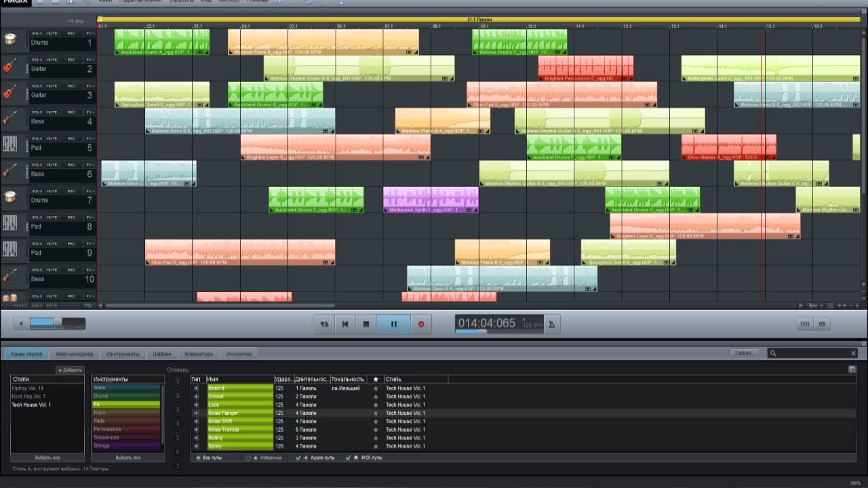Viewport: 868px width, 488px height.
Task: Switch to the 'Инструменты' tab
Action: coord(123,354)
